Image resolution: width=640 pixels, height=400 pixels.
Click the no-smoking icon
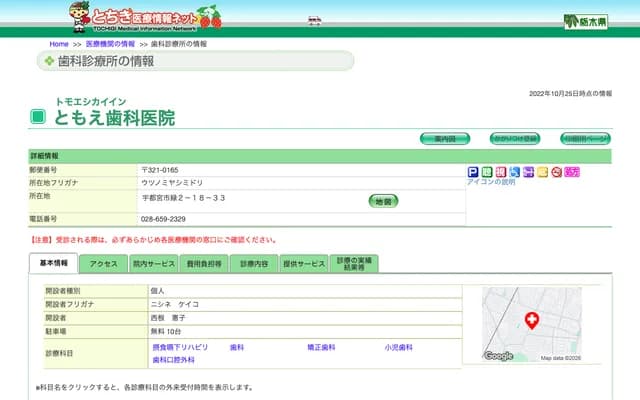[x=557, y=172]
